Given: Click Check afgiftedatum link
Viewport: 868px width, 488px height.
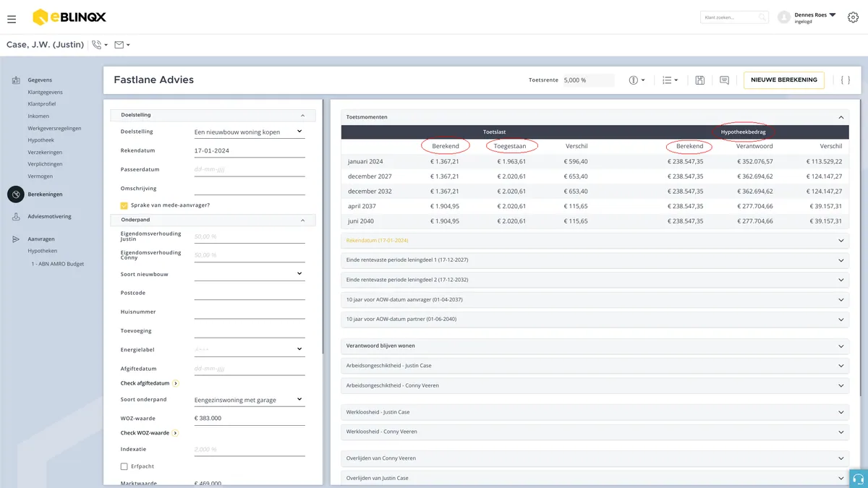Looking at the screenshot, I should pyautogui.click(x=149, y=383).
